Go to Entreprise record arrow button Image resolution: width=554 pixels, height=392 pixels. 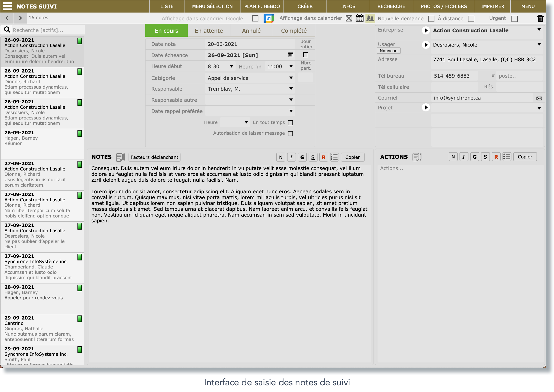[426, 30]
